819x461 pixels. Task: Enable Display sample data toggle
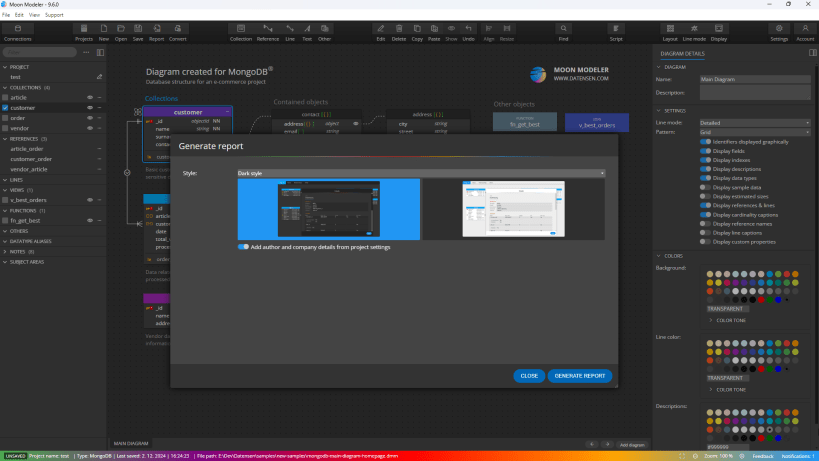click(705, 187)
